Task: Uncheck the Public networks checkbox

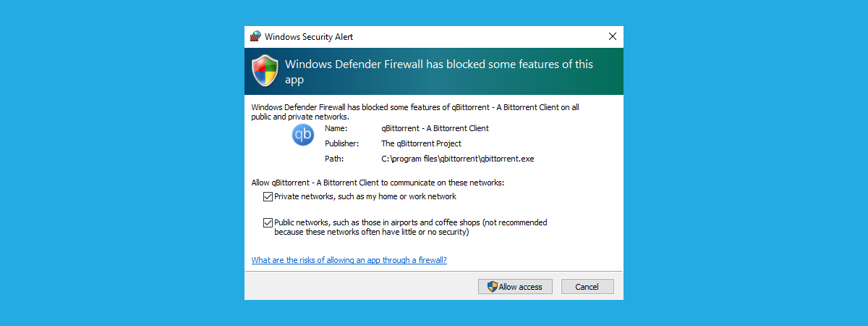Action: click(268, 223)
